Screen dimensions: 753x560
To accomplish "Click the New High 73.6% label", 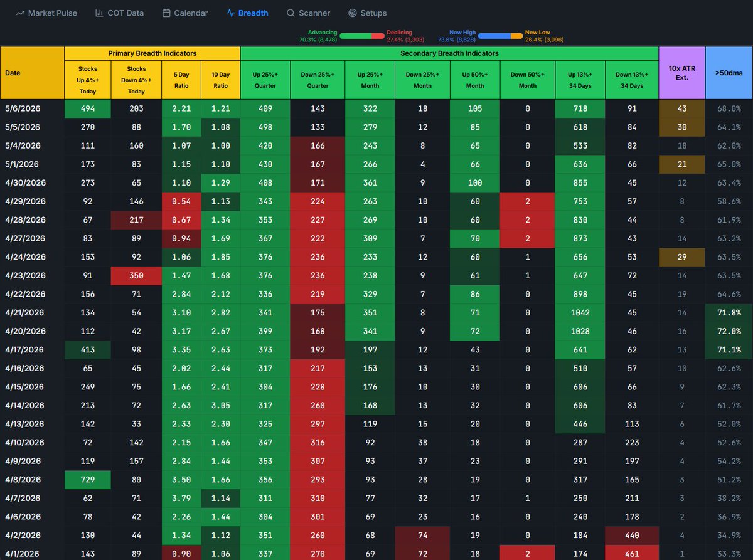I will click(456, 36).
